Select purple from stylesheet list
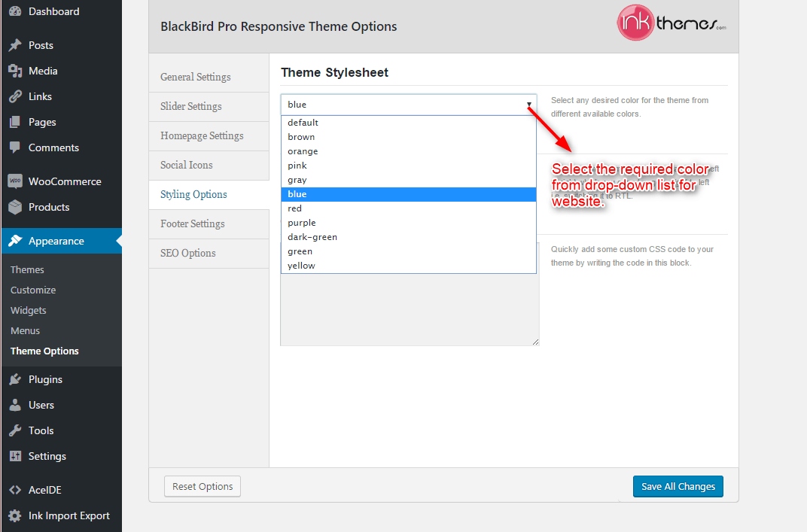This screenshot has width=807, height=532. pyautogui.click(x=409, y=223)
